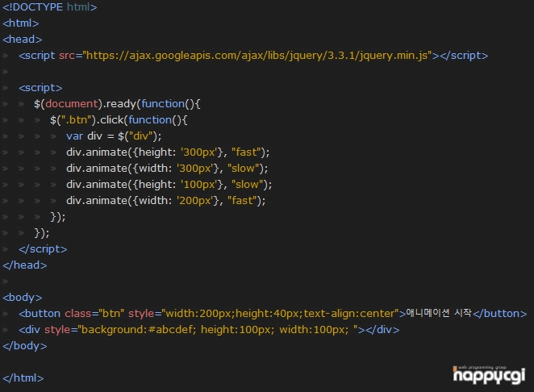Image resolution: width=534 pixels, height=392 pixels.
Task: Click the closing </div> tag
Action: 382,330
